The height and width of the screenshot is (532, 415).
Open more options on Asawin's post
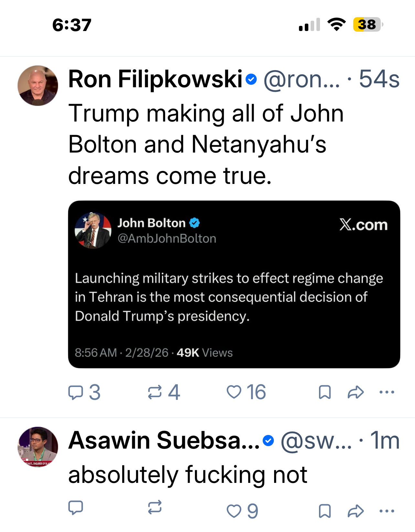click(387, 511)
